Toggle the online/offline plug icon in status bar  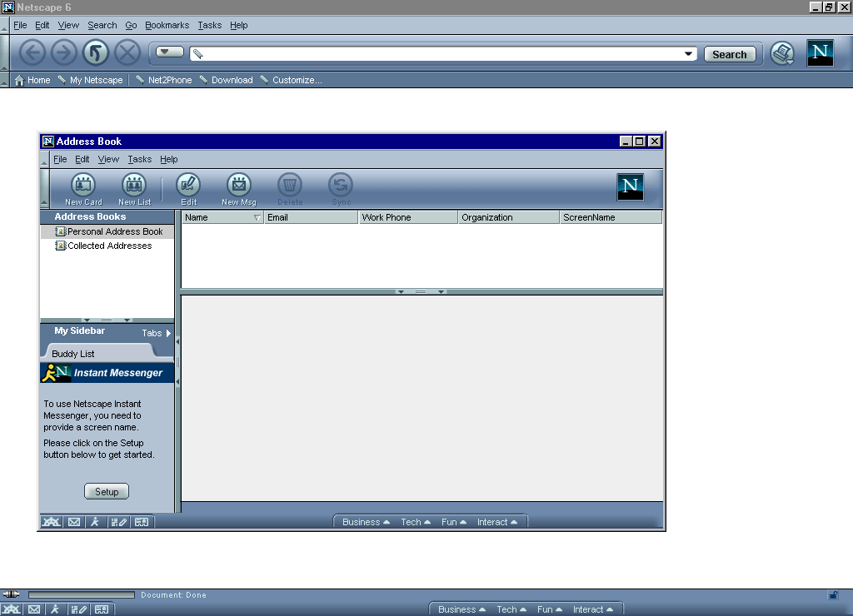(x=11, y=594)
